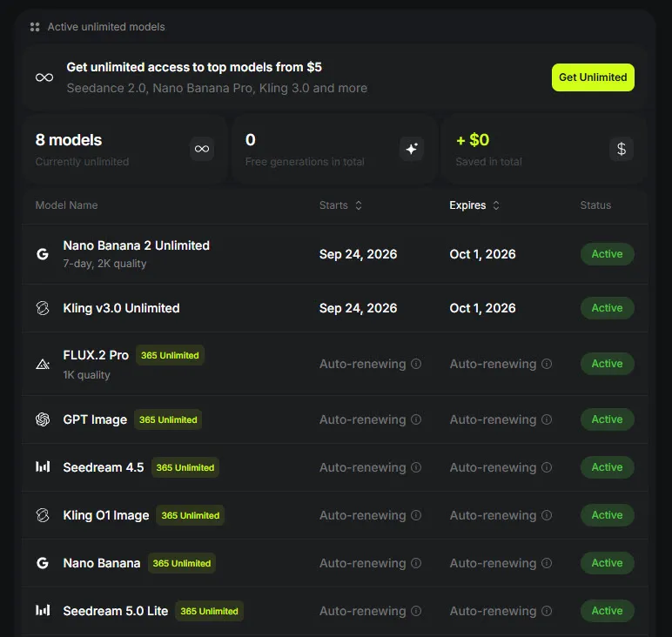Click the infinity icon in the promo banner

click(x=44, y=77)
